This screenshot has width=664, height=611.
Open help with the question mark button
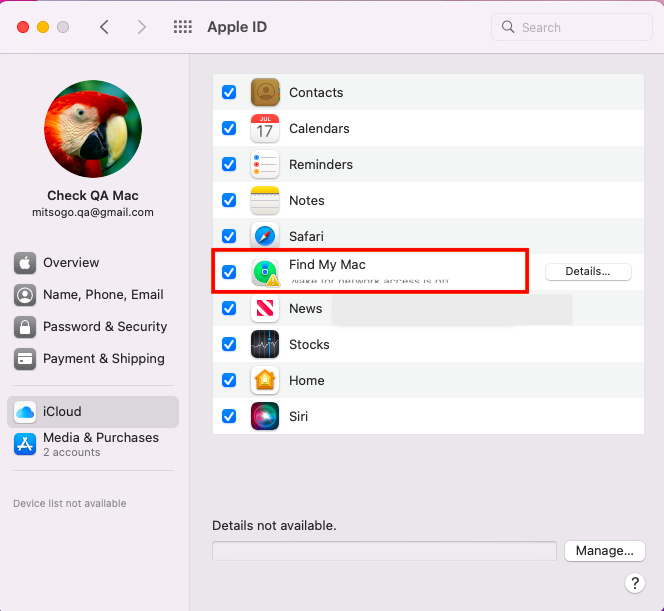[x=635, y=583]
